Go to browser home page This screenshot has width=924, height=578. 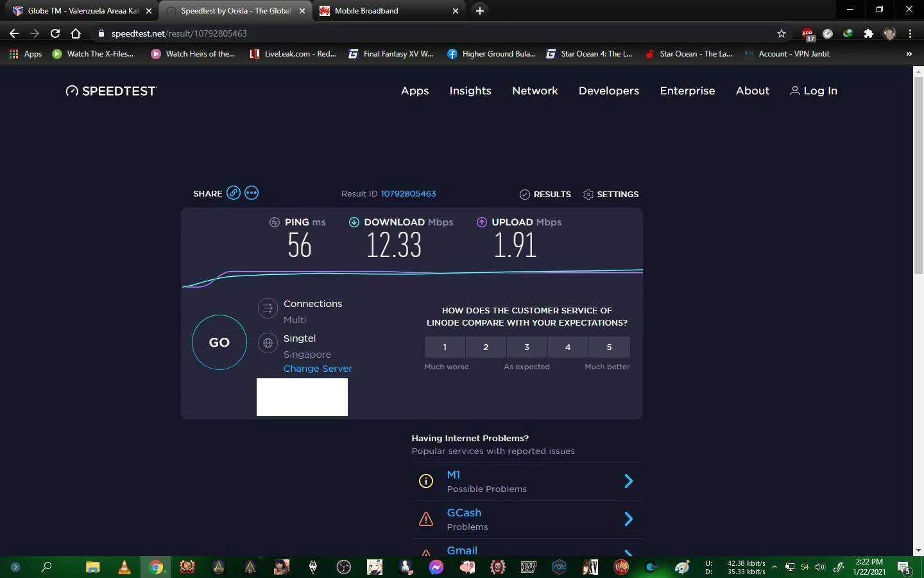76,33
